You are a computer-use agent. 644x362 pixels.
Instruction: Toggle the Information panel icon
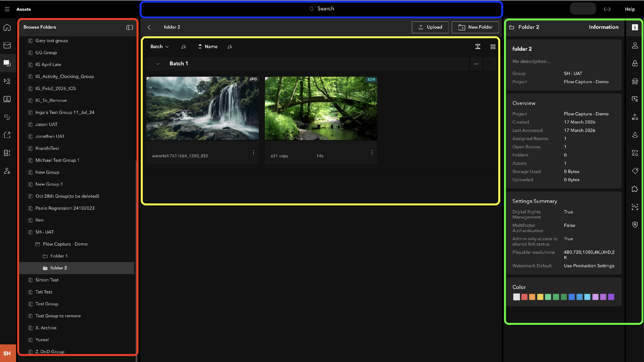635,27
